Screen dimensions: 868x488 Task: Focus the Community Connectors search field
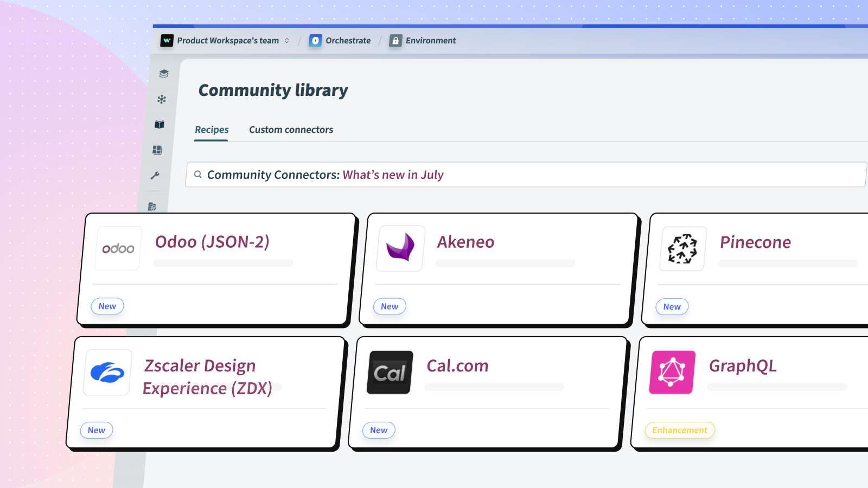(526, 175)
